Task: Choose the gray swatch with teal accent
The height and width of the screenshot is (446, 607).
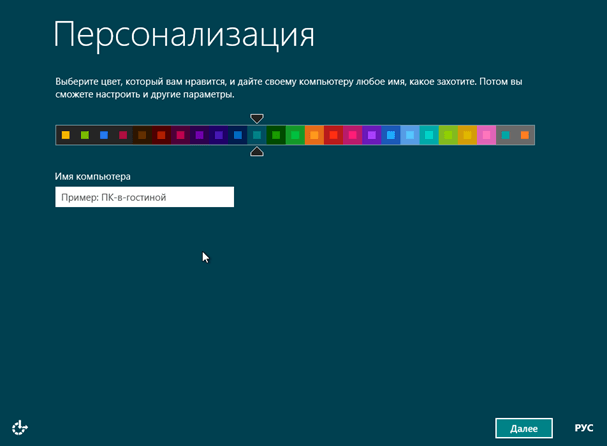Action: pyautogui.click(x=505, y=135)
